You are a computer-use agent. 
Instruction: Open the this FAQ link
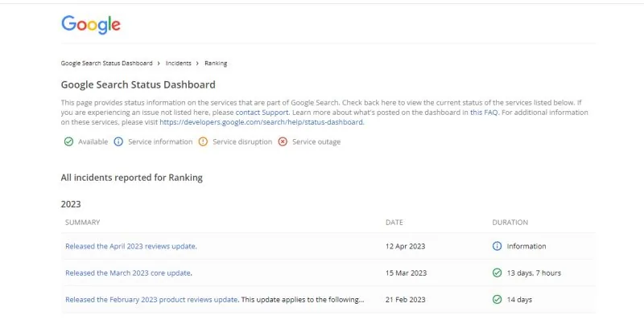(484, 112)
